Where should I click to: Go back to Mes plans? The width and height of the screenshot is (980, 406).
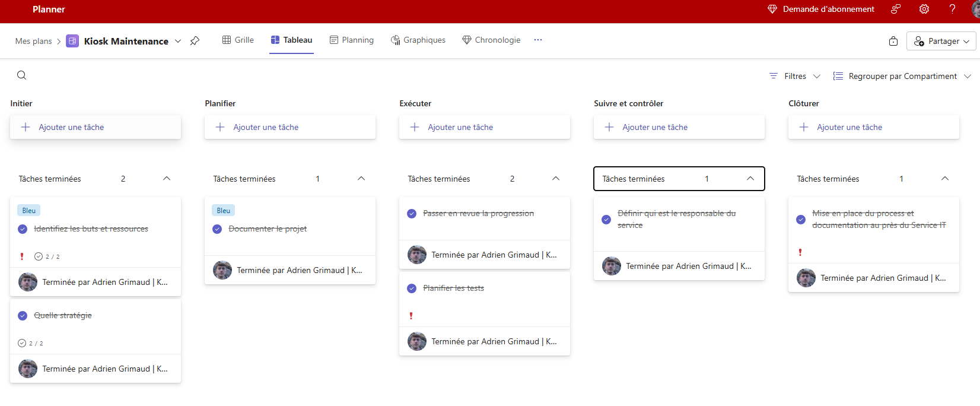(34, 41)
